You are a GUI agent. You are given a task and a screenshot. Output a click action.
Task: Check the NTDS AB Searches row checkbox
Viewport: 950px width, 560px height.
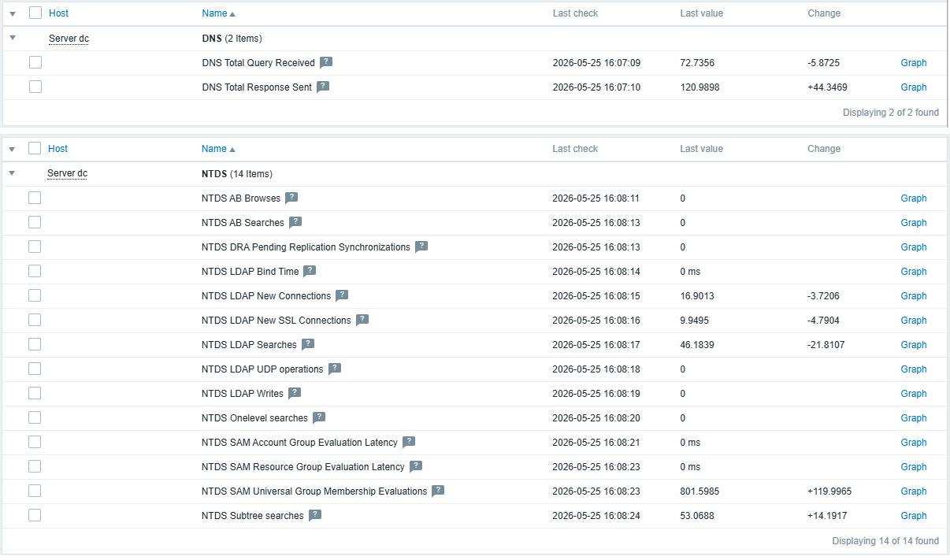click(x=35, y=222)
